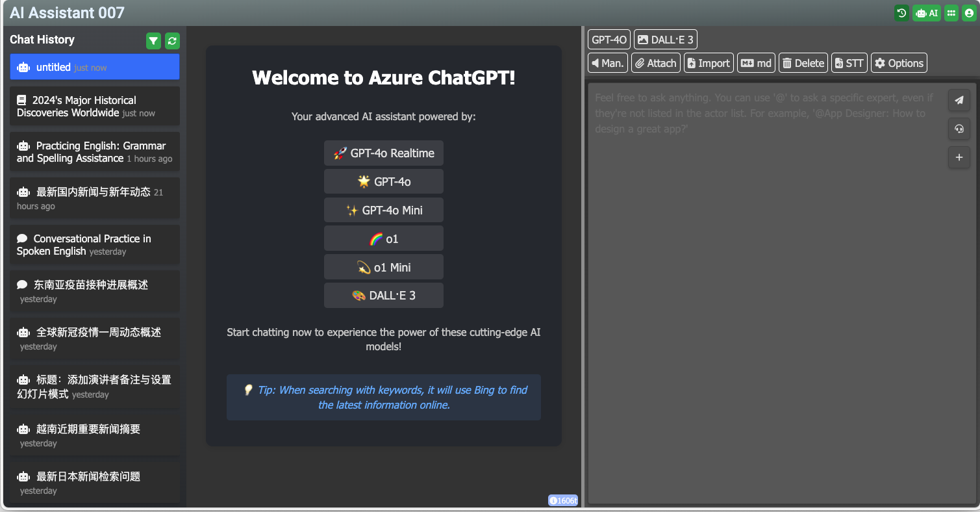The height and width of the screenshot is (512, 980).
Task: Click the robot AI button in header
Action: point(927,13)
